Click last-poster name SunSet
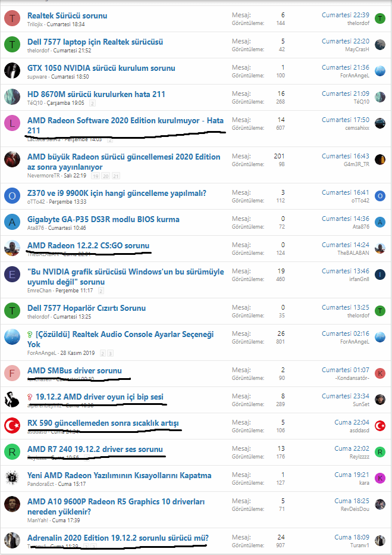Viewport: 392px width, 555px height. [361, 404]
